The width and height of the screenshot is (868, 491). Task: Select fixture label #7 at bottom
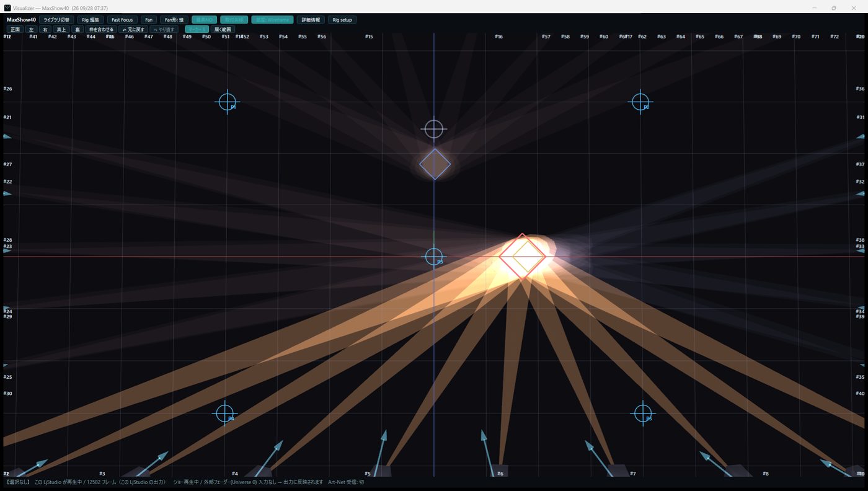(x=633, y=474)
